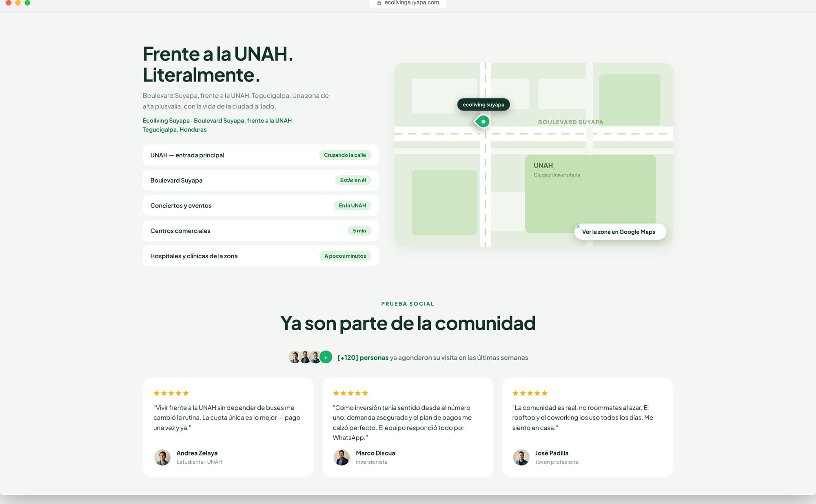Image resolution: width=816 pixels, height=504 pixels.
Task: Click the ecolivingsuyapa.com address bar
Action: (408, 3)
